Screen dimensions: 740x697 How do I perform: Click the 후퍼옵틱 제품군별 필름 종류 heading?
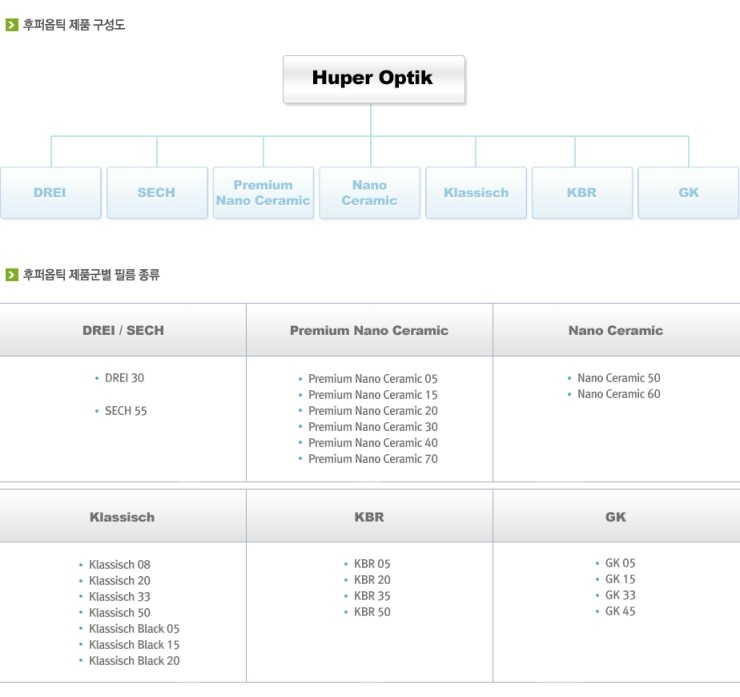(x=91, y=274)
